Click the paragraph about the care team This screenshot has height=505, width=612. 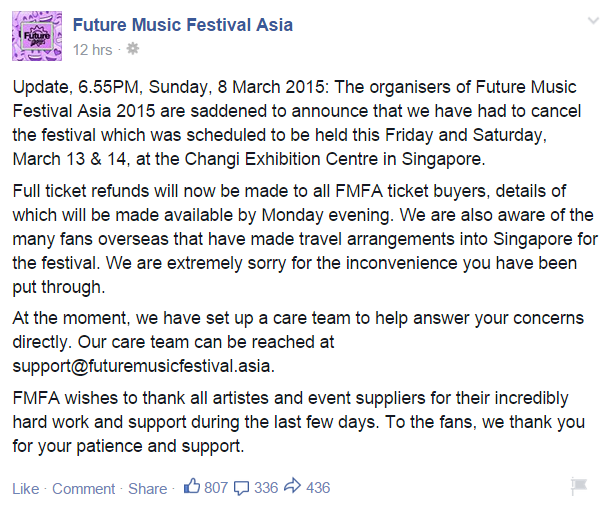click(x=298, y=342)
